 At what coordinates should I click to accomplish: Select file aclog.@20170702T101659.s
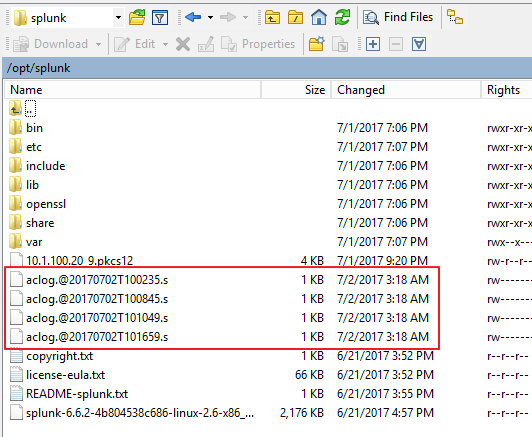(x=97, y=337)
